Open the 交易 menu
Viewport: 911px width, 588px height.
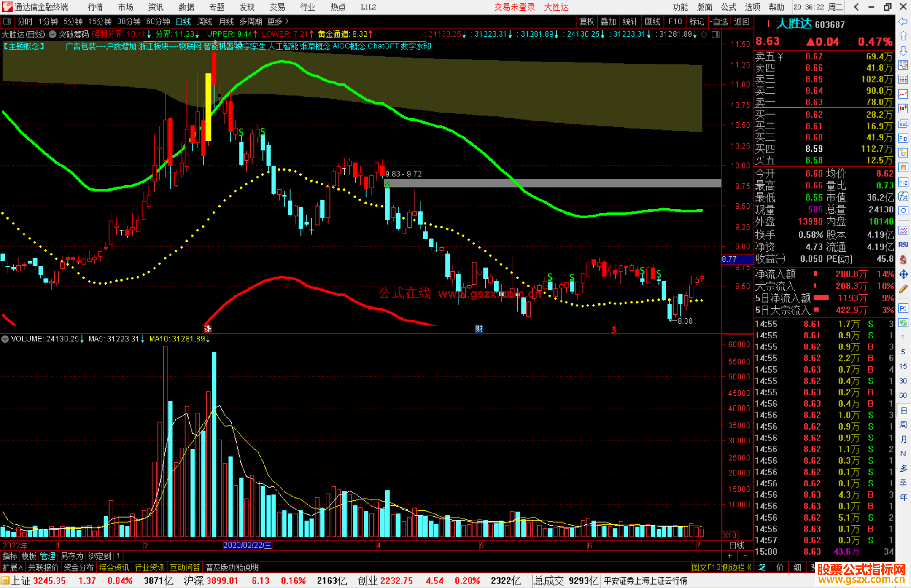pyautogui.click(x=277, y=7)
